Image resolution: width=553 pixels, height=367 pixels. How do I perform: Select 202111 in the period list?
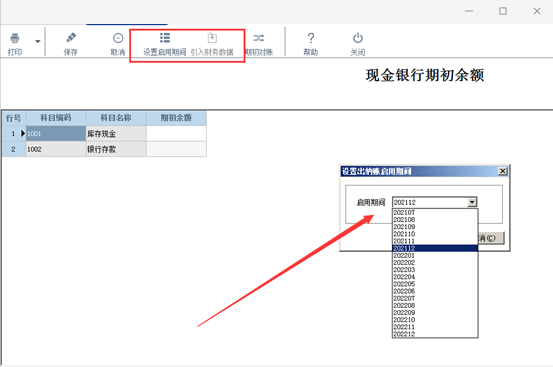click(x=435, y=241)
